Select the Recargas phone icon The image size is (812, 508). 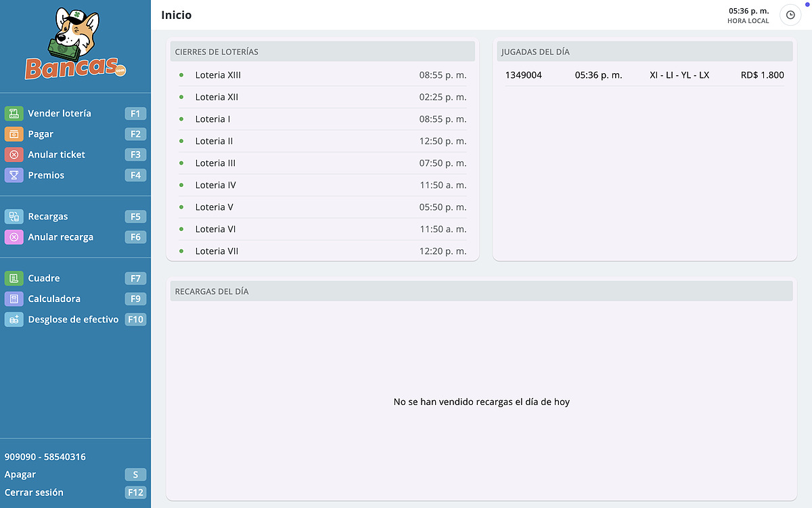[15, 216]
